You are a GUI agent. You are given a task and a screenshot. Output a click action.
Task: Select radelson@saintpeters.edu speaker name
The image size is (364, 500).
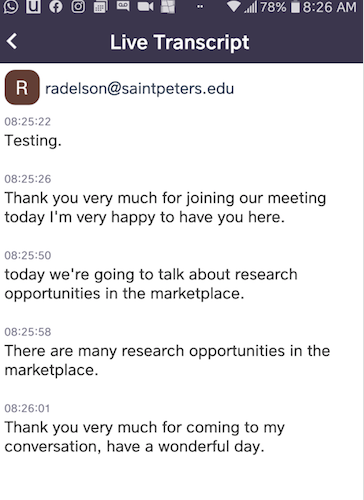pos(139,89)
